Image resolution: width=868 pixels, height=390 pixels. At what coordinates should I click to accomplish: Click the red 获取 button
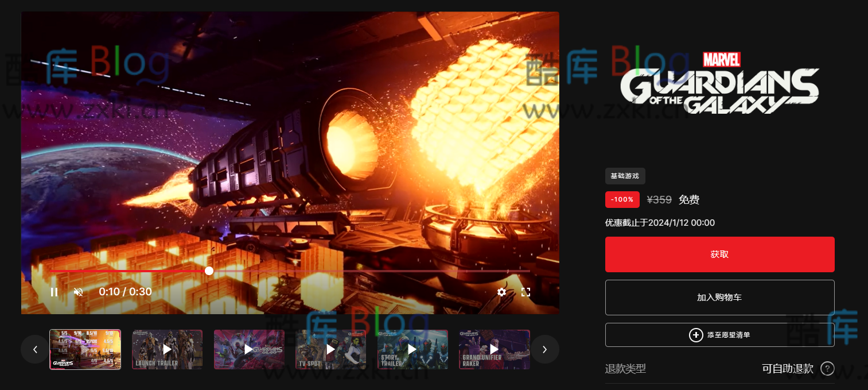click(719, 254)
